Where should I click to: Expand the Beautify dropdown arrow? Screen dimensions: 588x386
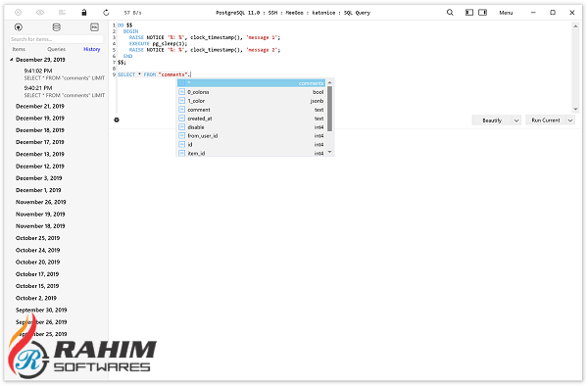(516, 121)
